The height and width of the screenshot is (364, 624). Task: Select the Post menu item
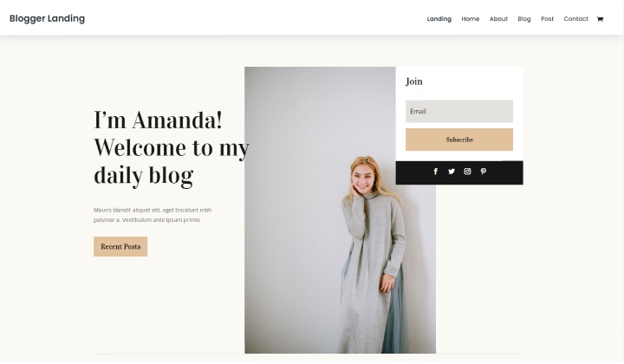tap(547, 19)
